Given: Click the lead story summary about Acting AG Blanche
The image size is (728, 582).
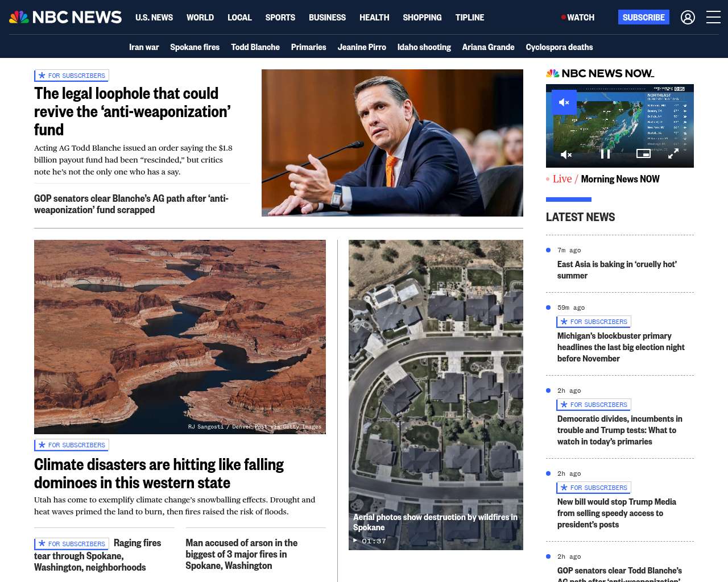Looking at the screenshot, I should pos(133,160).
